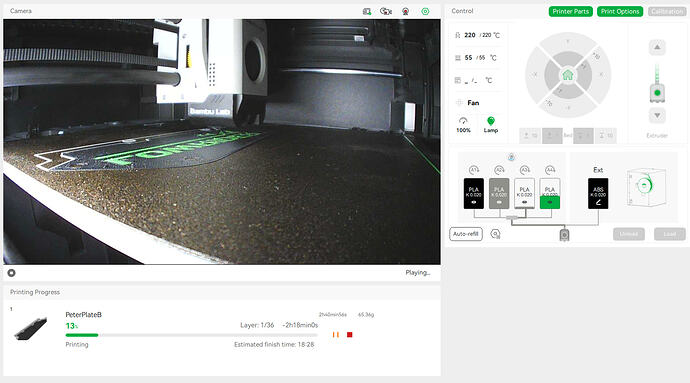Select the white PLA slot A3
Screen dimensions: 690x383
click(525, 193)
